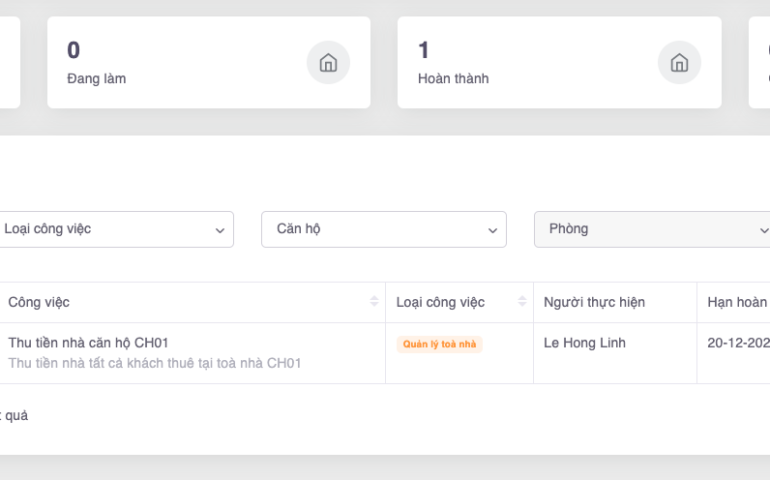Select the Đang làm status label
This screenshot has height=480, width=770.
point(96,78)
